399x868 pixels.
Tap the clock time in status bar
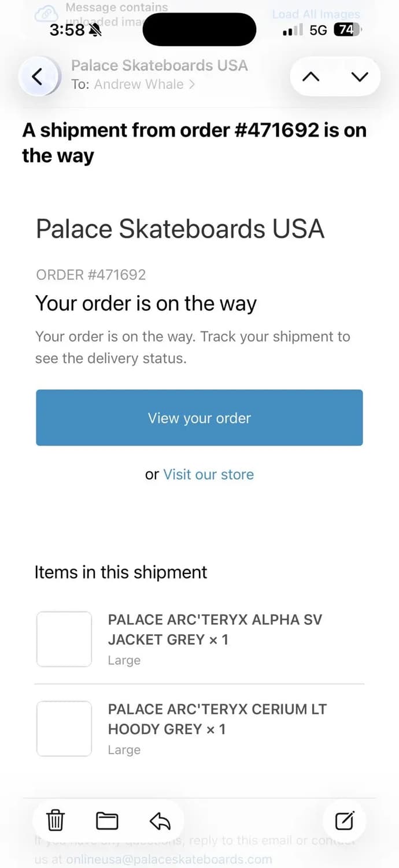[66, 30]
